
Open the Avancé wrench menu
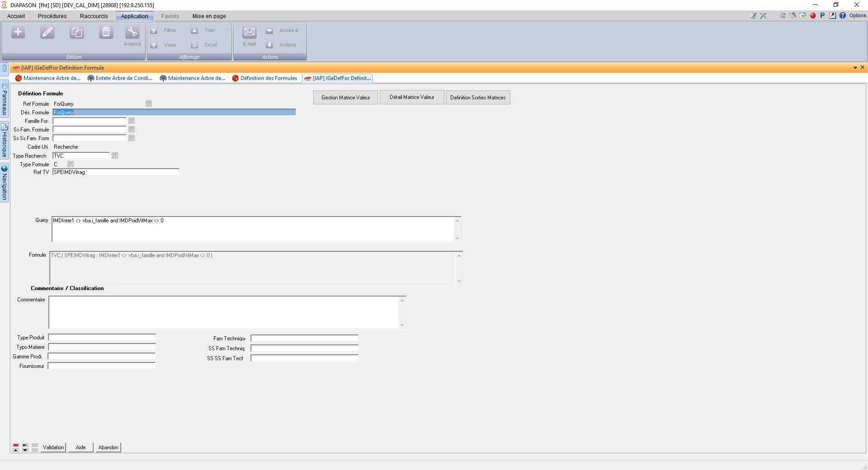(x=132, y=36)
